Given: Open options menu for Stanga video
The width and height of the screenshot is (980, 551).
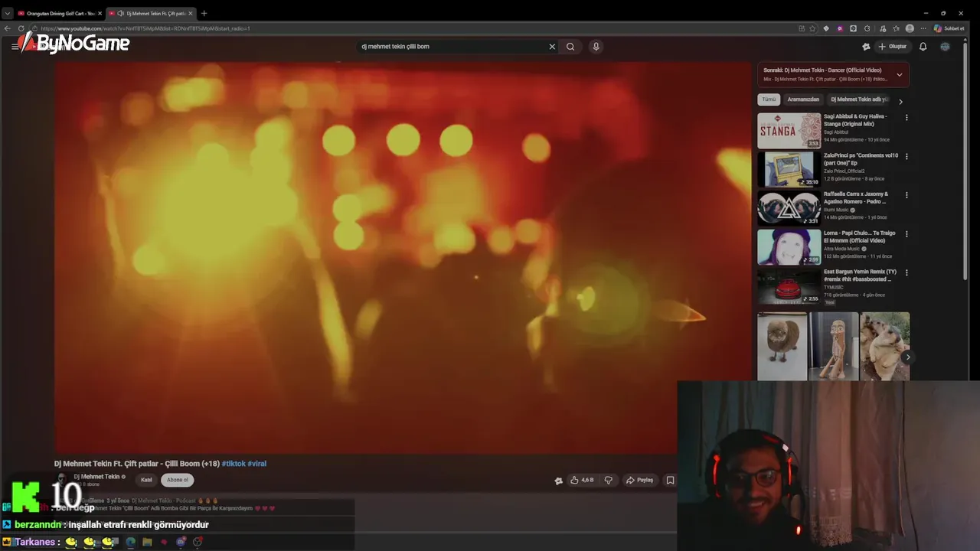Looking at the screenshot, I should tap(906, 118).
